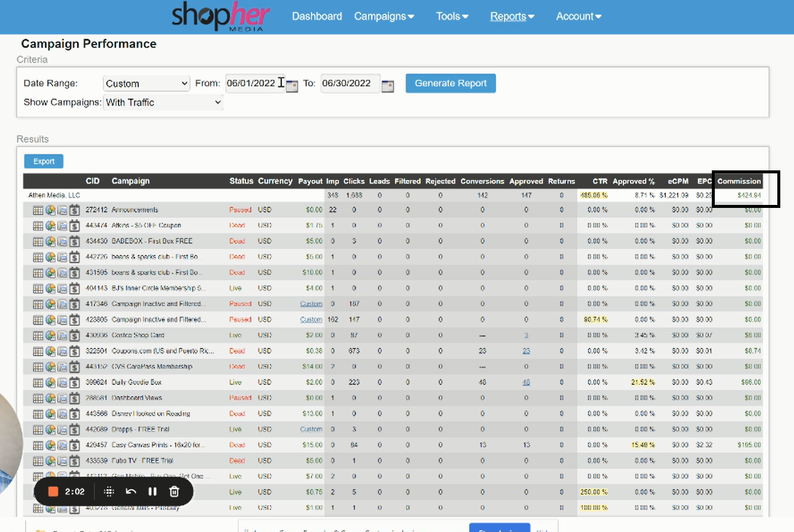Sort by the Approved % column header

click(x=634, y=181)
